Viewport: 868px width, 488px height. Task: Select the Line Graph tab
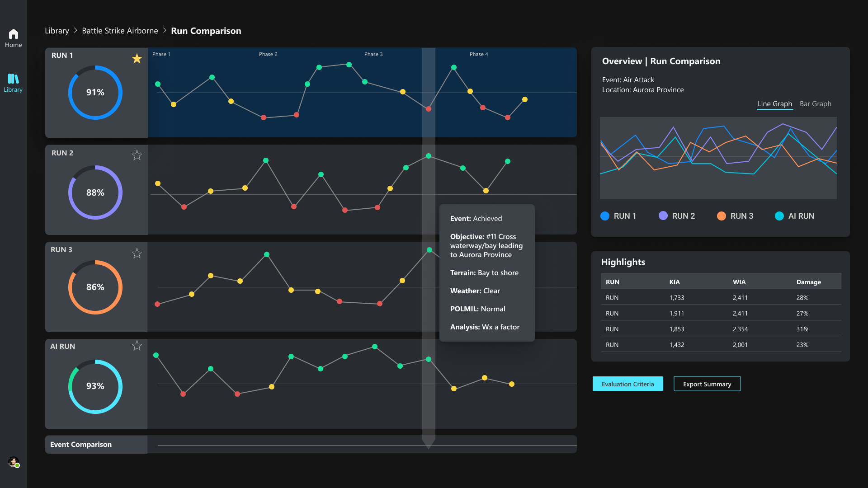coord(774,104)
